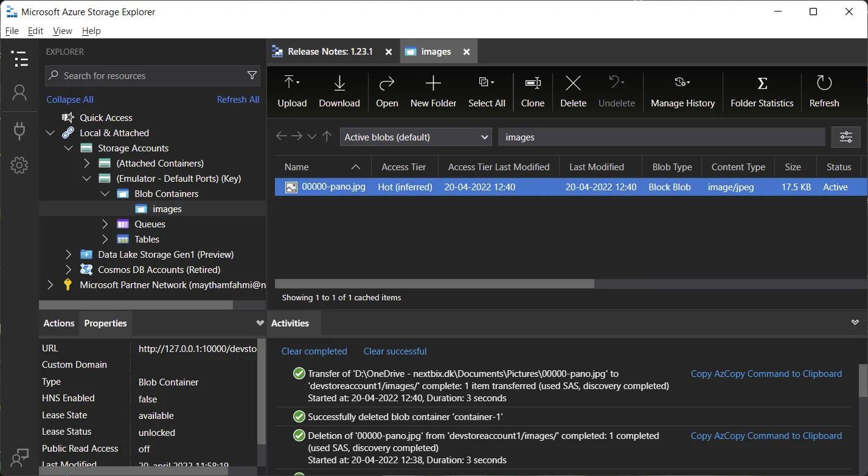
Task: Open the filter options for resource search
Action: [x=252, y=75]
